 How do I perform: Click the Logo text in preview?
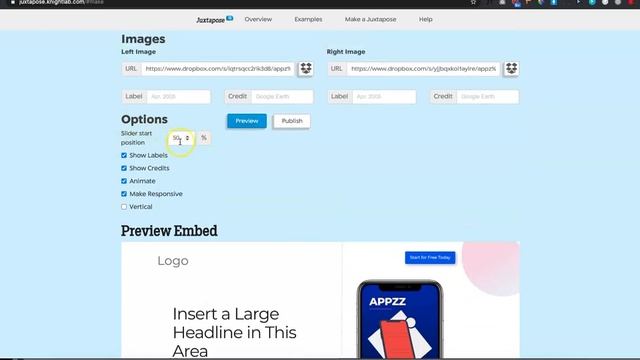173,261
